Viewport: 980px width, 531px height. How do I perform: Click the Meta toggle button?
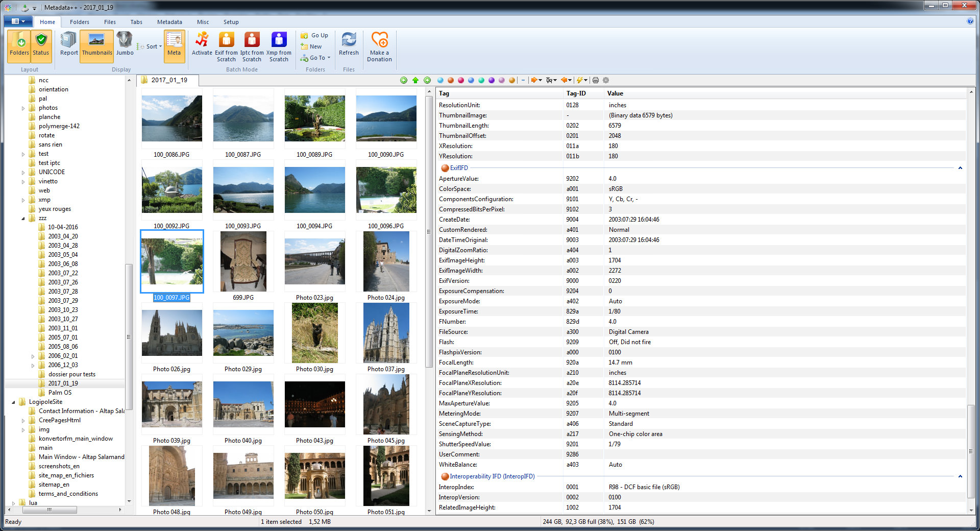tap(174, 46)
